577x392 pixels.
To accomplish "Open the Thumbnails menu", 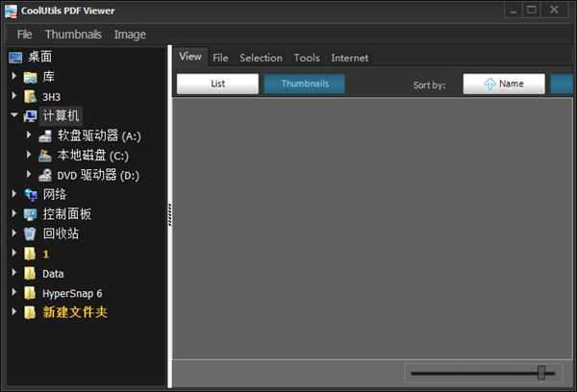I will point(73,35).
